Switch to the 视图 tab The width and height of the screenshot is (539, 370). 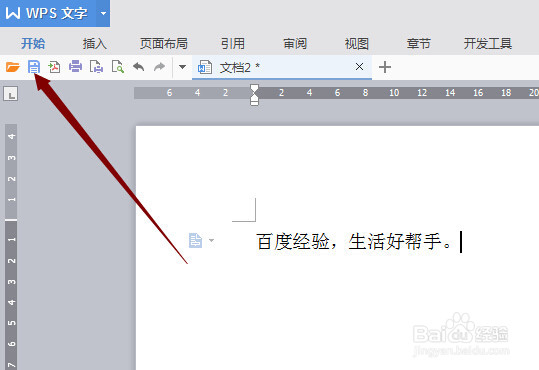tap(357, 44)
